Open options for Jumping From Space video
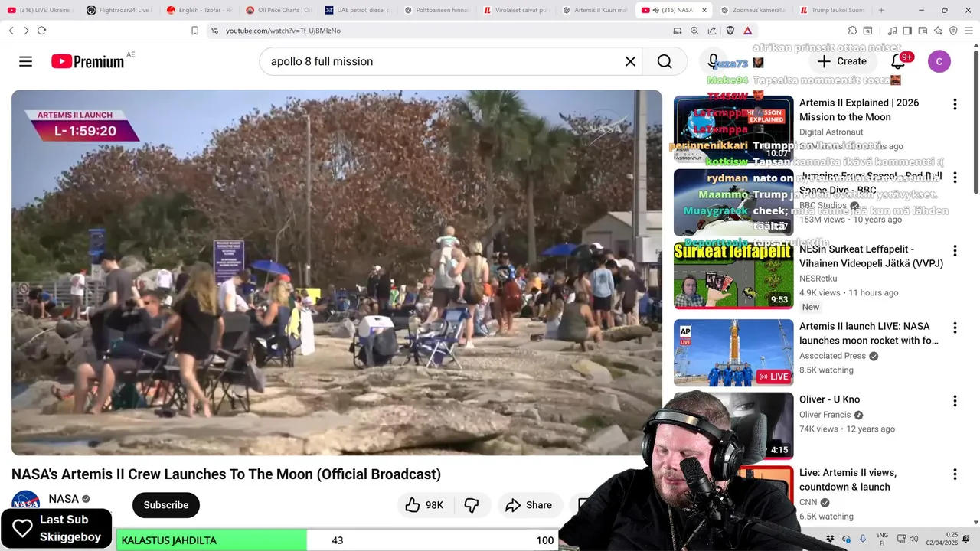 pyautogui.click(x=955, y=178)
